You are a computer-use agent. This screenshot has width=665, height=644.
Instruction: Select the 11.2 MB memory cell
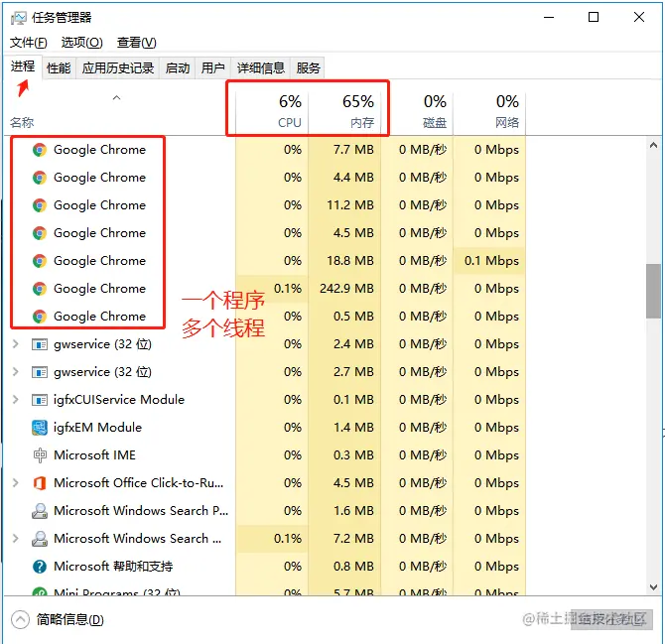[x=344, y=205]
